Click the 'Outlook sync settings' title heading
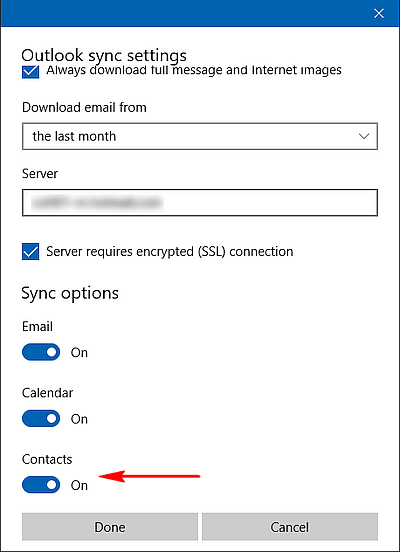400x552 pixels. 104,56
